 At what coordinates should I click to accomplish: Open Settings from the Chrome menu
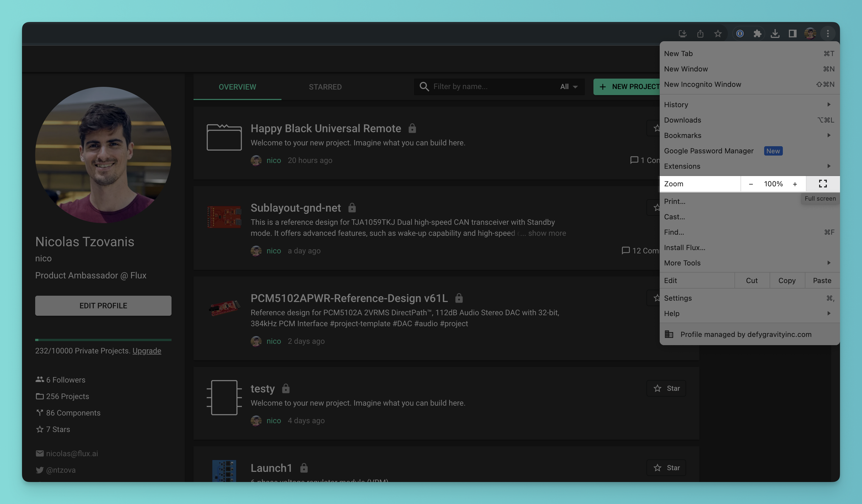[x=750, y=298]
